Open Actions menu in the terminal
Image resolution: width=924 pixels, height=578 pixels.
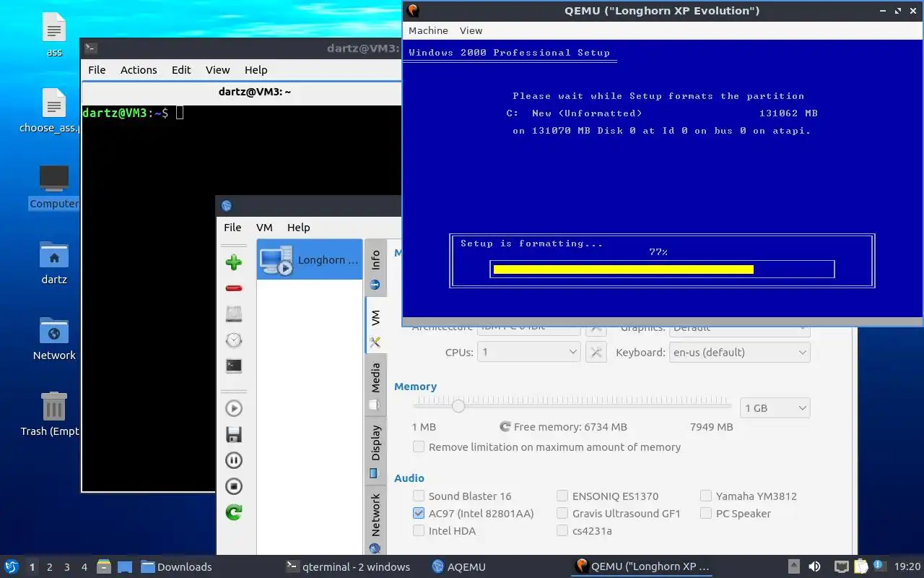click(139, 70)
